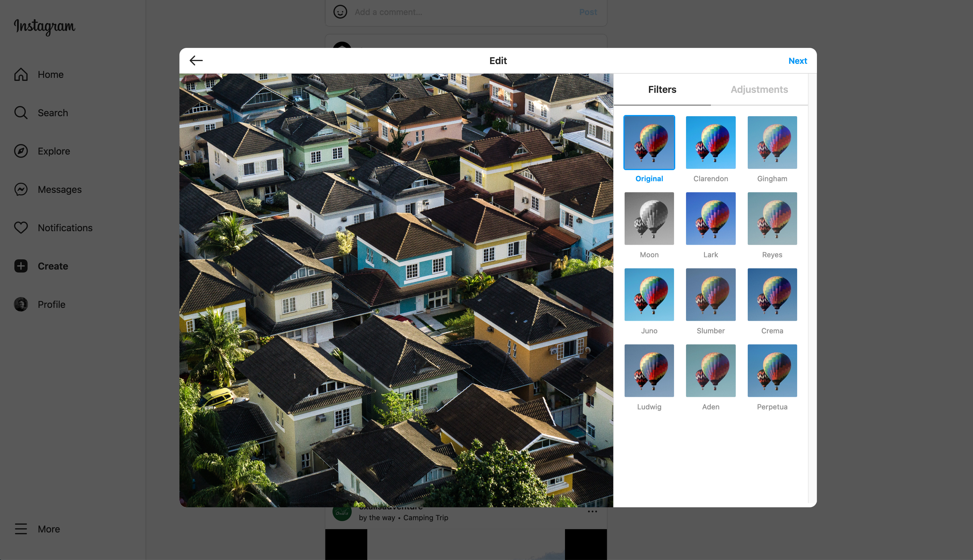
Task: Apply the Clarendon filter
Action: 710,142
